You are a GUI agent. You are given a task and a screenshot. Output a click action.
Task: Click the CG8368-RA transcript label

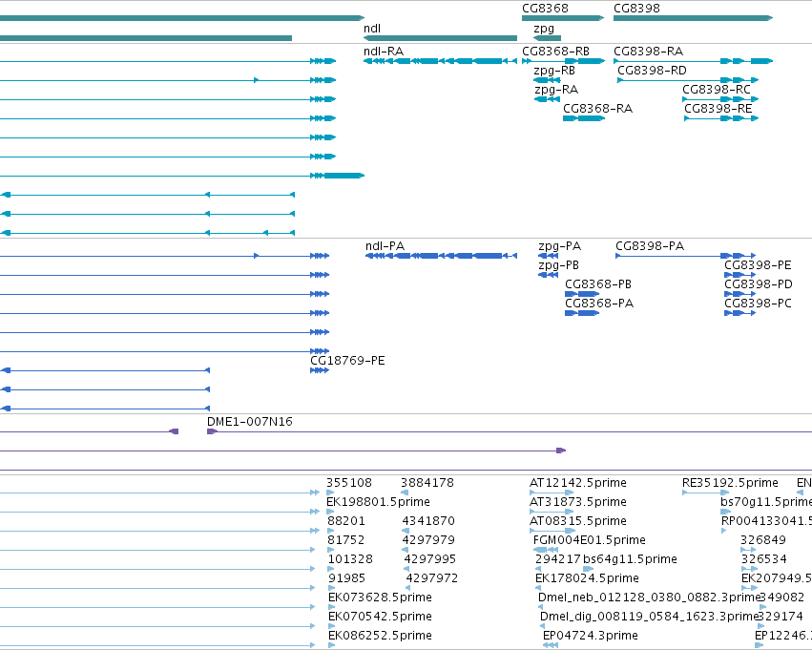(597, 109)
